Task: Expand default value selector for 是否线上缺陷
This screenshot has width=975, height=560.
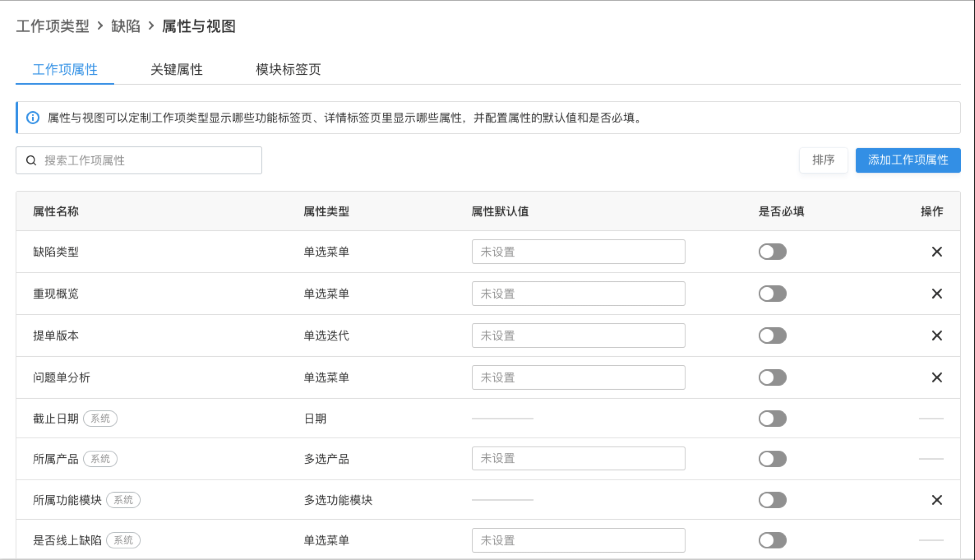Action: click(x=578, y=540)
